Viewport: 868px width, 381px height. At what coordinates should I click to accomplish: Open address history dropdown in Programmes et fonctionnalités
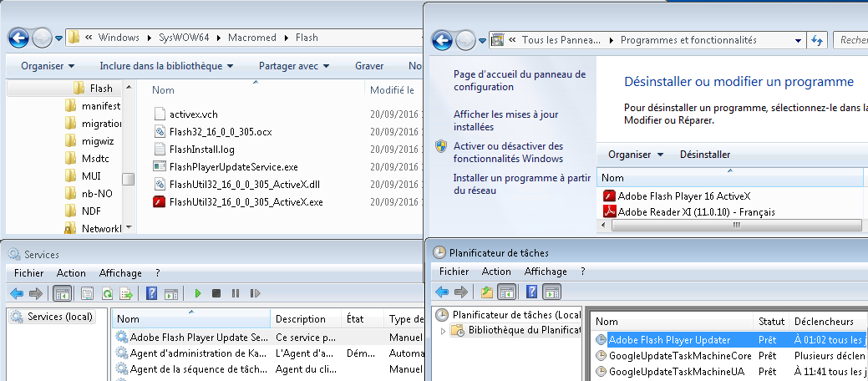799,40
